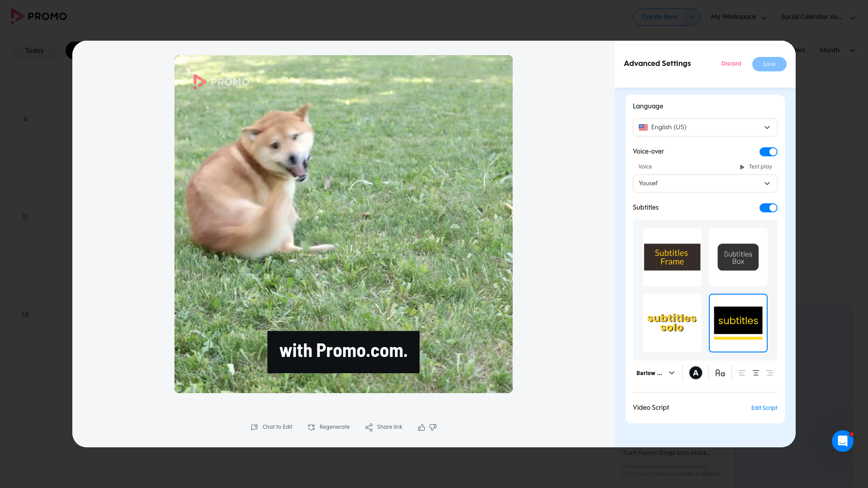
Task: Click the Today button in the calendar
Action: pyautogui.click(x=34, y=51)
